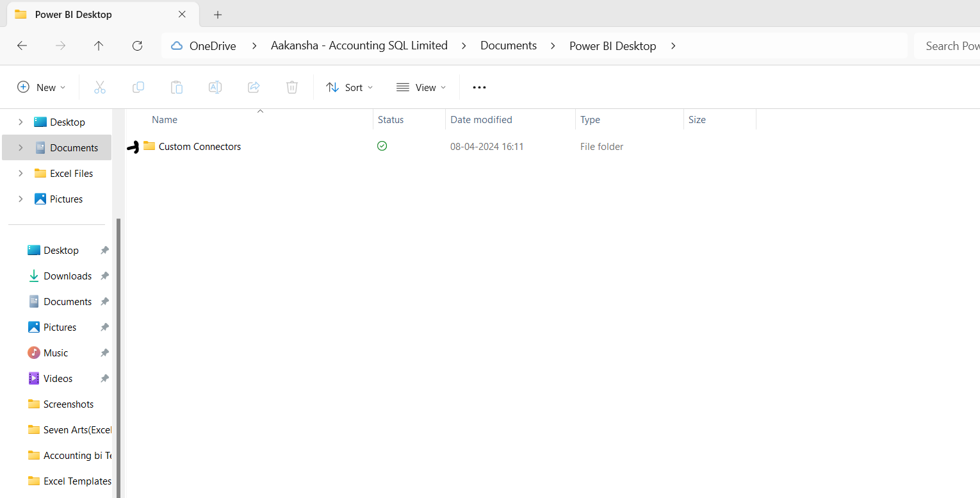
Task: Expand chevron after Documents in breadcrumb
Action: click(552, 46)
